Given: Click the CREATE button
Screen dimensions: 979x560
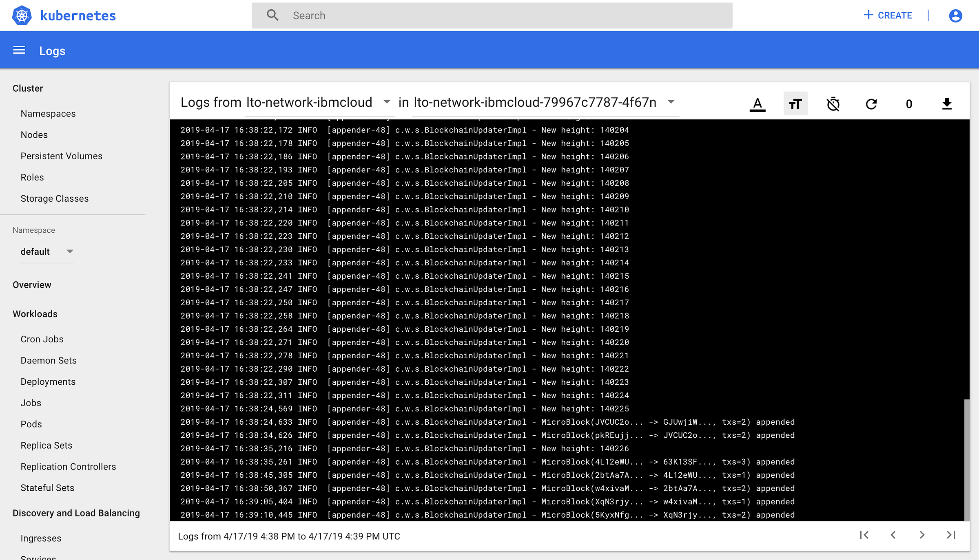Looking at the screenshot, I should (x=888, y=15).
